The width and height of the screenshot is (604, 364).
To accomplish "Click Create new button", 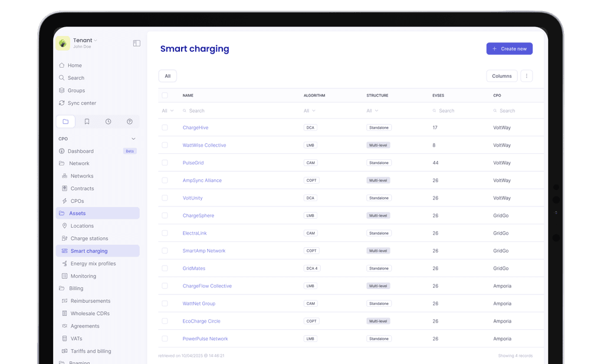I will 509,48.
